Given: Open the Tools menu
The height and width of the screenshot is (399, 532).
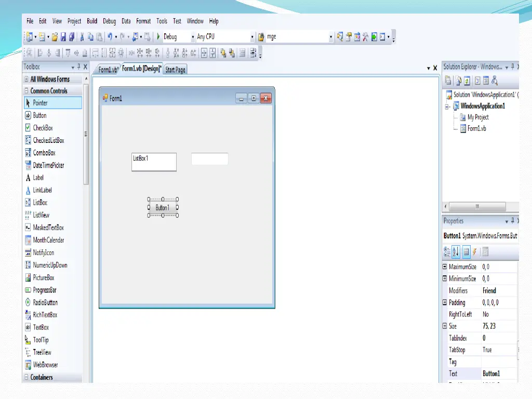Looking at the screenshot, I should click(x=162, y=21).
